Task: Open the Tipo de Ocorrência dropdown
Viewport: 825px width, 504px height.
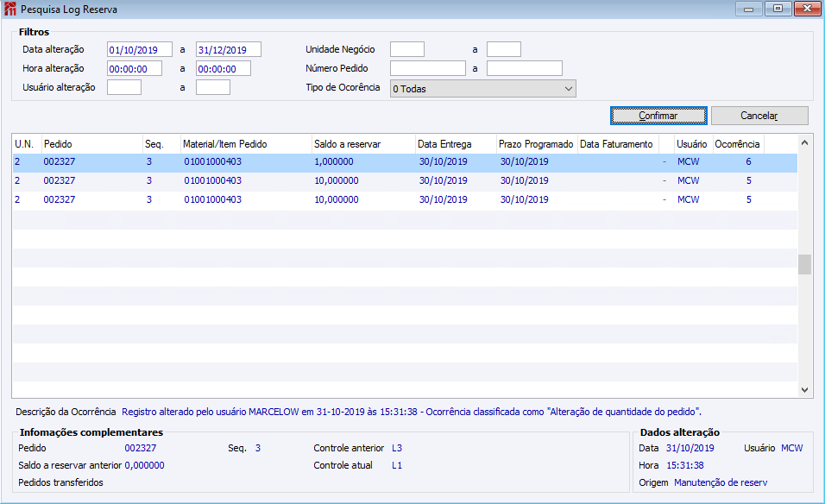Action: click(x=482, y=89)
